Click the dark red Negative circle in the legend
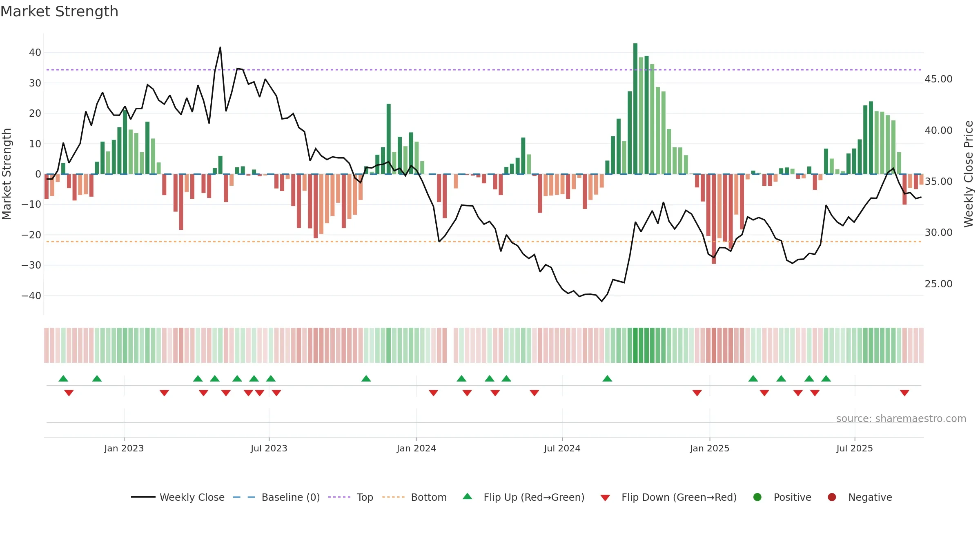 point(832,497)
